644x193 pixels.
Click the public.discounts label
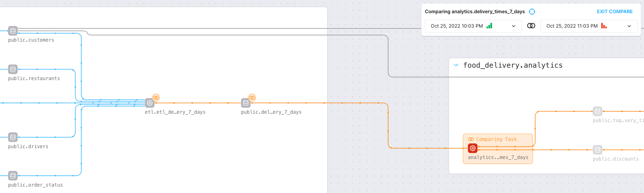(616, 159)
